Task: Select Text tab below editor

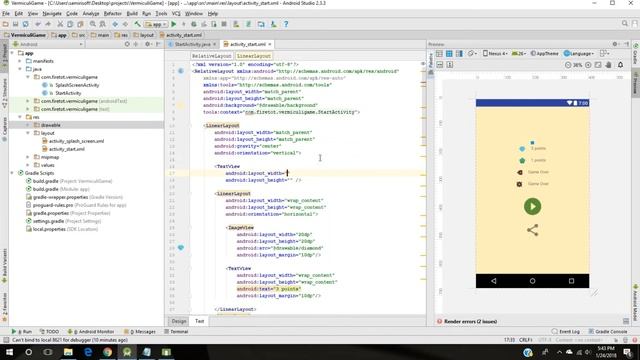Action: (199, 321)
